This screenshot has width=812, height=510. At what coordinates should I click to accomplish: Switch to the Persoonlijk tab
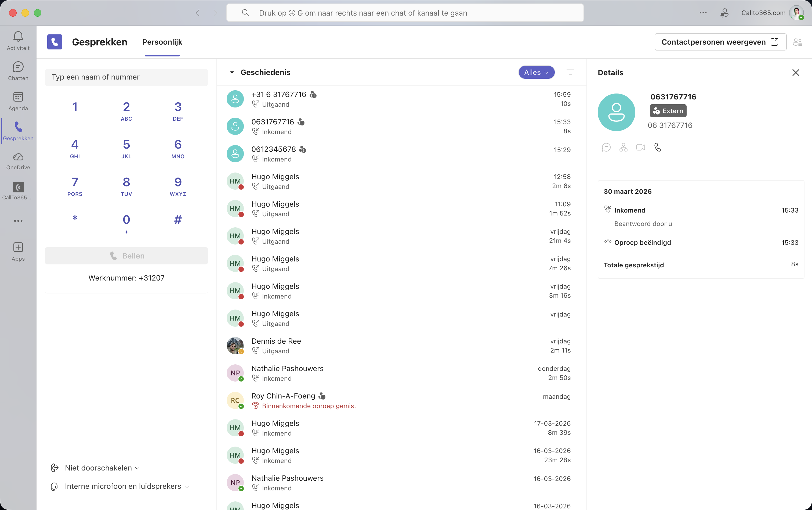(162, 42)
